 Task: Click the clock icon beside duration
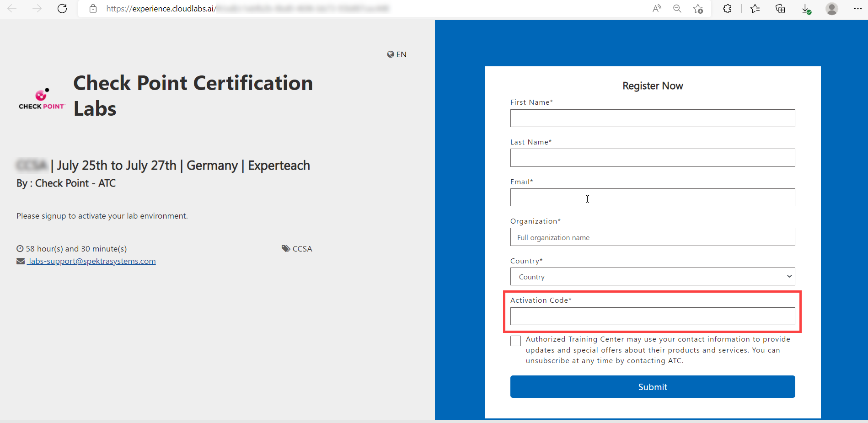[20, 249]
